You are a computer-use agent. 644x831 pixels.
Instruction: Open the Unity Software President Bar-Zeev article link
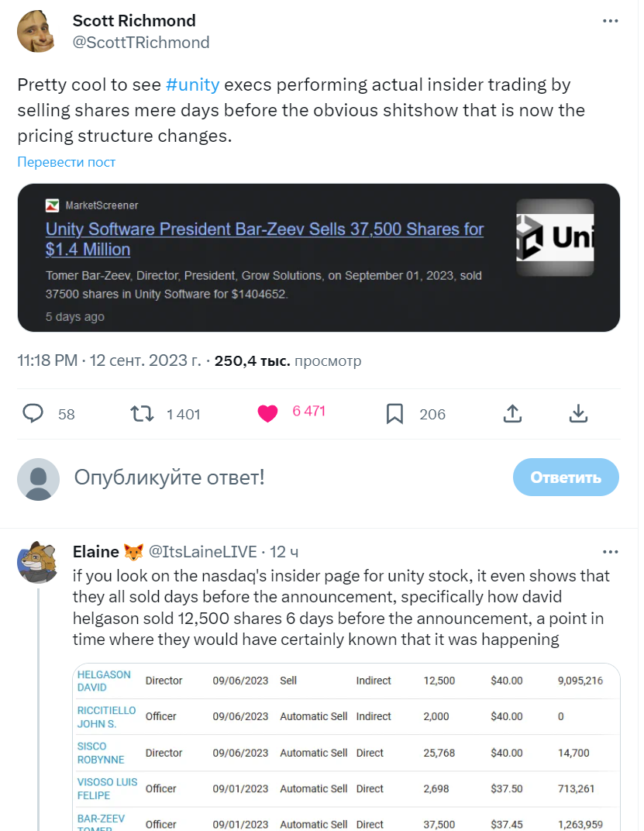coord(264,239)
